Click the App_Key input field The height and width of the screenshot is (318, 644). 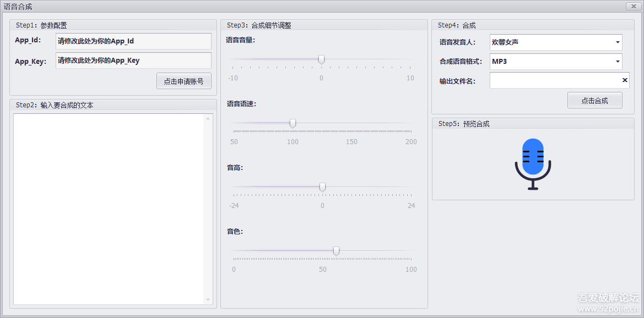coord(133,61)
